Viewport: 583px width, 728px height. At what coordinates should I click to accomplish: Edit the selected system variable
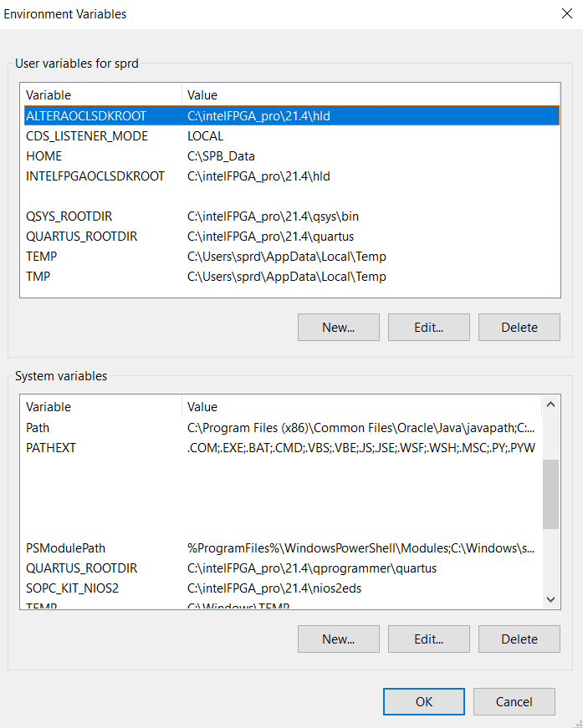pos(428,639)
